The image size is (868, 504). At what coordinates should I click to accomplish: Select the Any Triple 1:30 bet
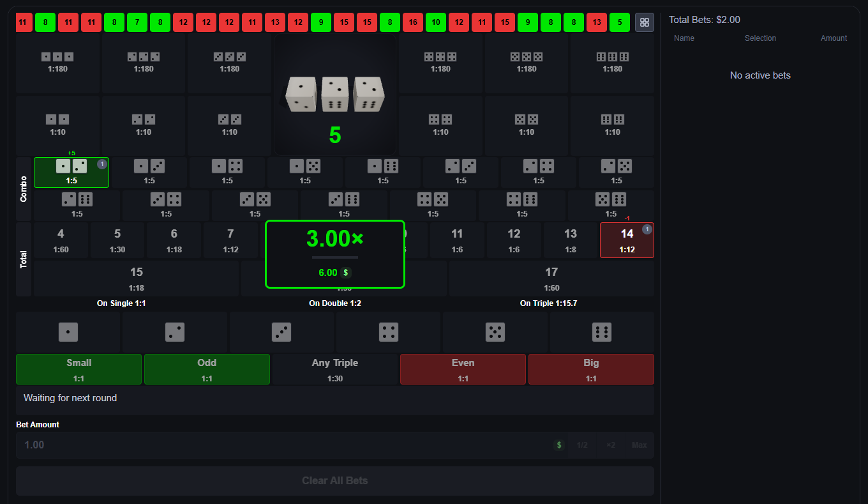click(335, 369)
